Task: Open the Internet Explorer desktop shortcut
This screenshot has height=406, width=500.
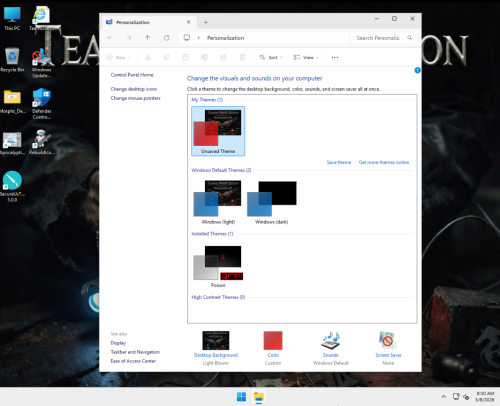Action: [41, 18]
